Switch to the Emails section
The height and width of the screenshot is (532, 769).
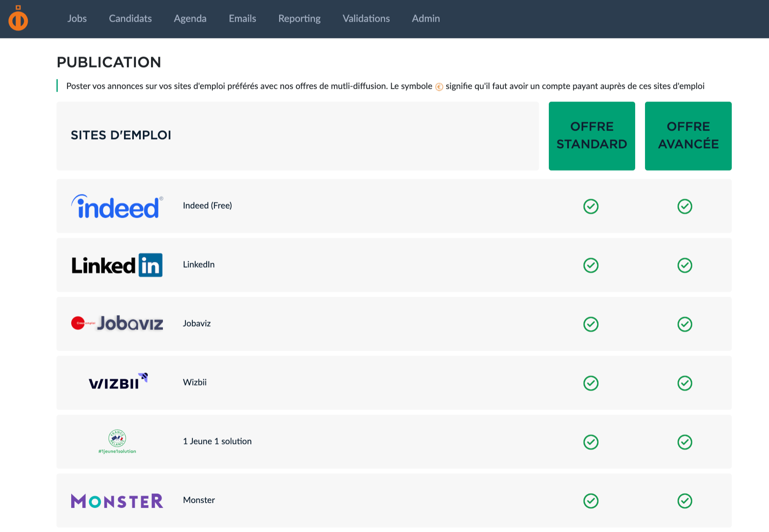coord(242,18)
